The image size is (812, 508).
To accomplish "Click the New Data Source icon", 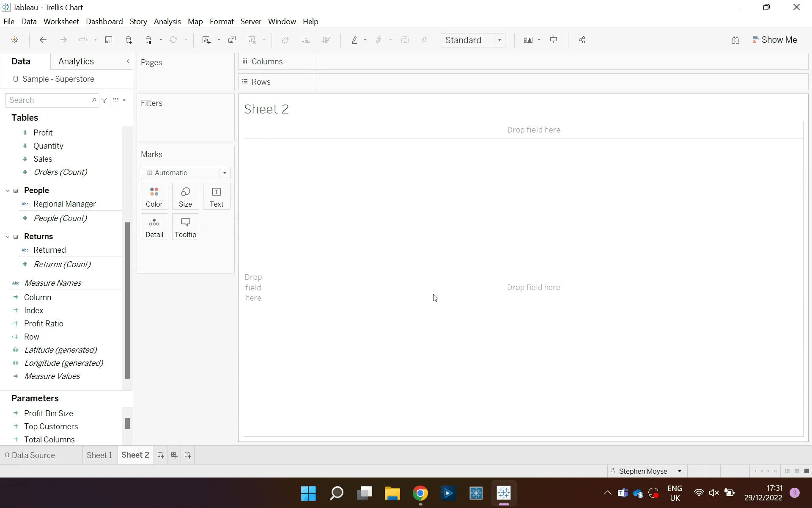I will click(x=129, y=40).
